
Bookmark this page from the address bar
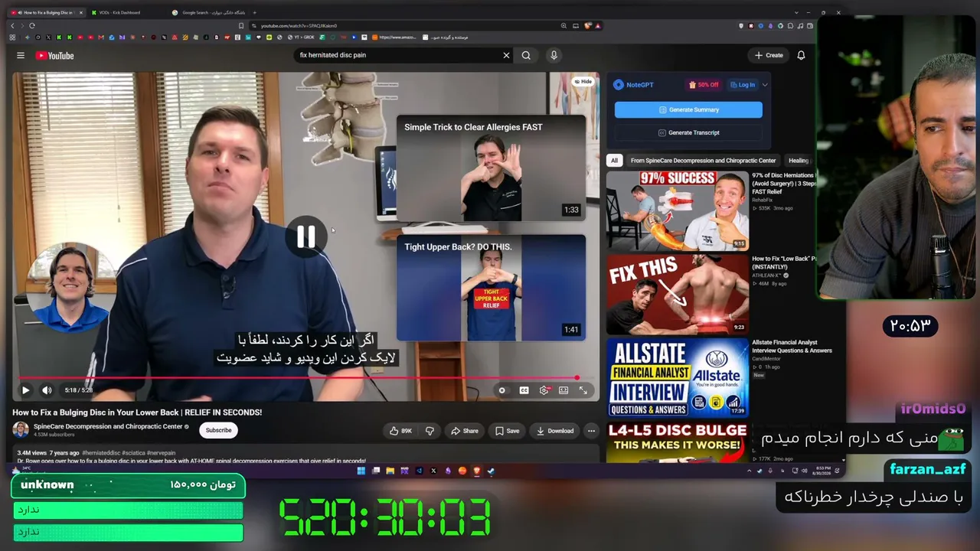(241, 26)
